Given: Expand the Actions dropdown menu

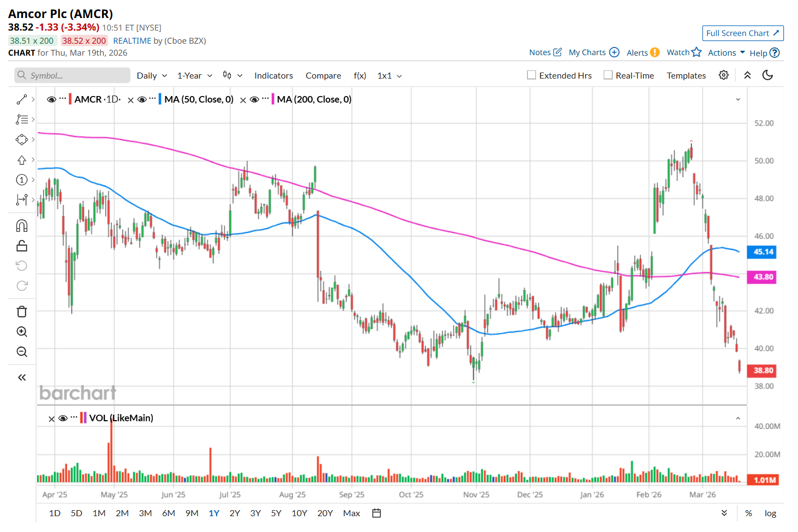Looking at the screenshot, I should (726, 53).
